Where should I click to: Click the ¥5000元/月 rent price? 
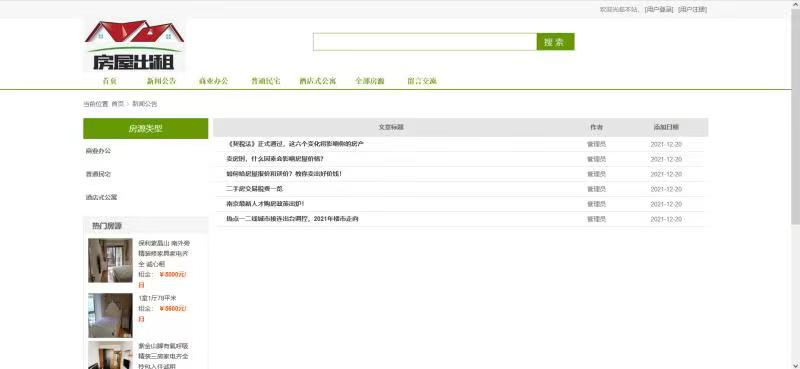[163, 279]
